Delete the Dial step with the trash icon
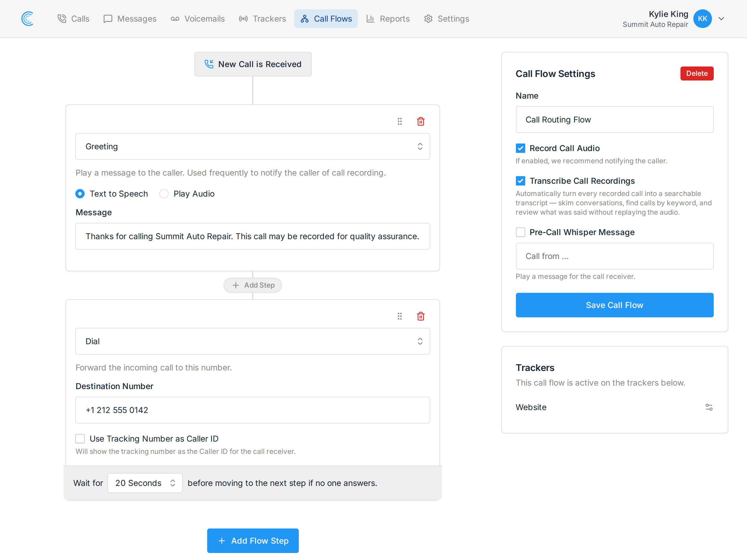 420,316
